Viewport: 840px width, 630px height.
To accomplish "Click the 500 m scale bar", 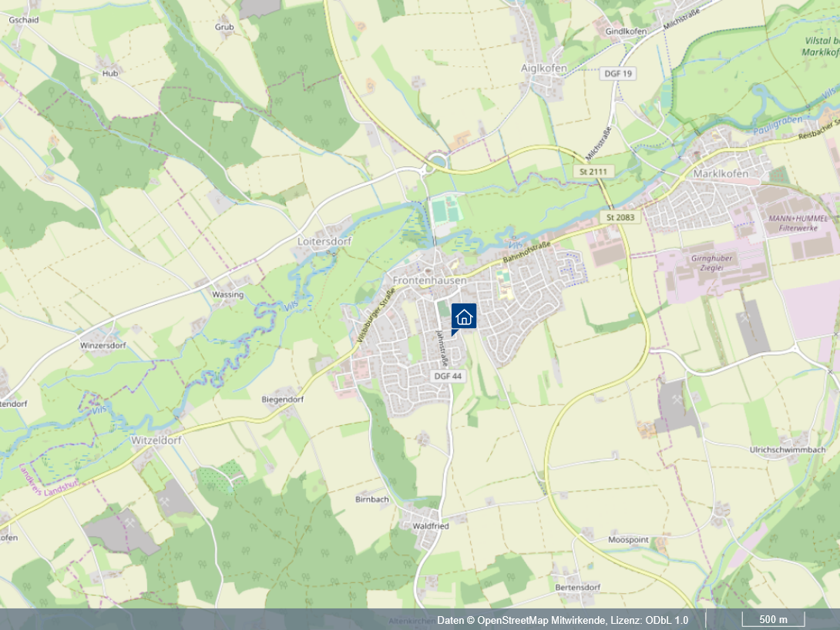I will (773, 620).
